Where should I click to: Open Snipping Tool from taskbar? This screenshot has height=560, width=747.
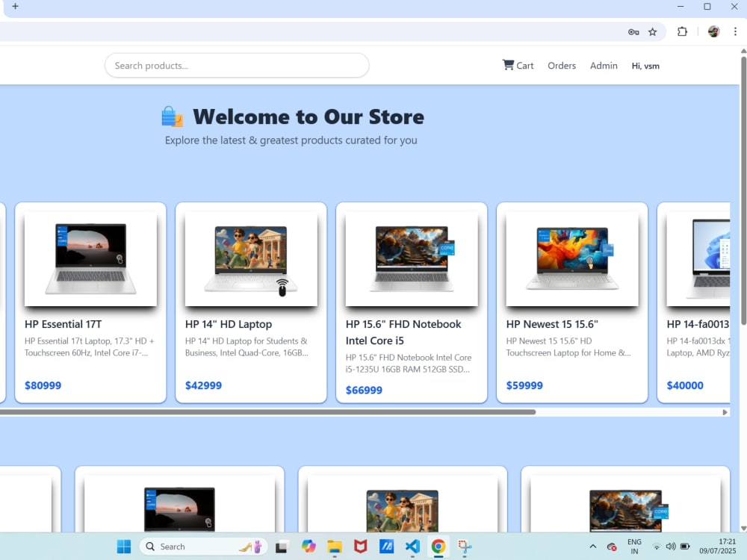tap(465, 547)
